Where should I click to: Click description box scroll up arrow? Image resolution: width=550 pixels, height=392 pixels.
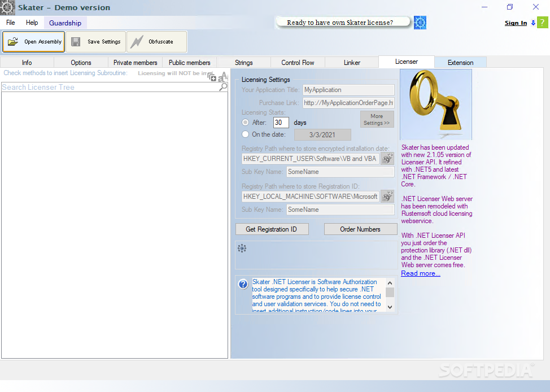(390, 283)
